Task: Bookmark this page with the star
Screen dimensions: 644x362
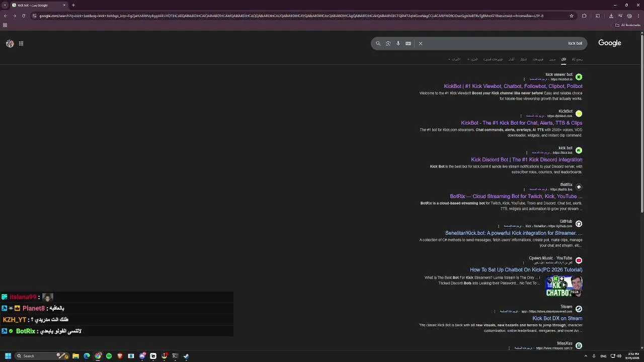Action: point(572,16)
